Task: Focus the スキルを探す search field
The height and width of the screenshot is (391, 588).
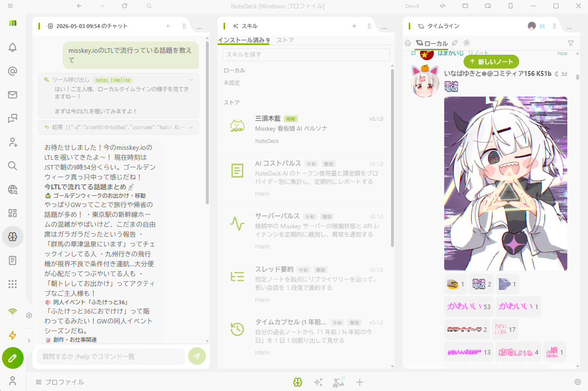Action: click(306, 54)
